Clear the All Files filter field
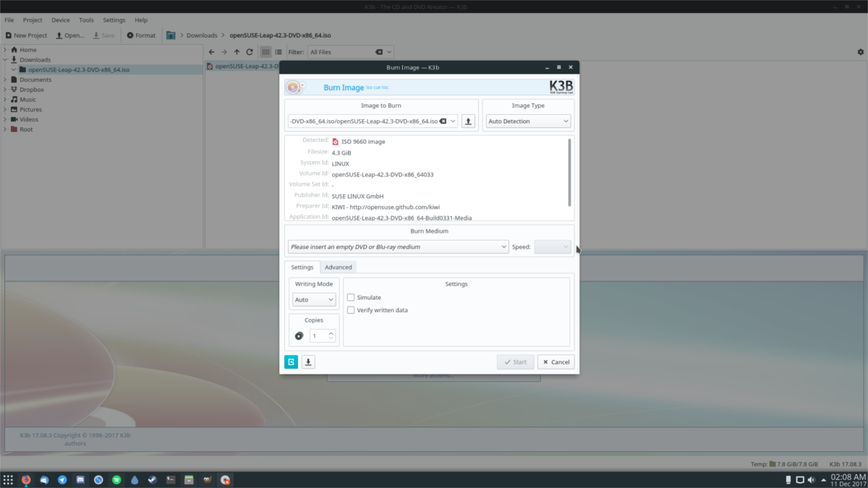The image size is (868, 488). click(x=378, y=52)
